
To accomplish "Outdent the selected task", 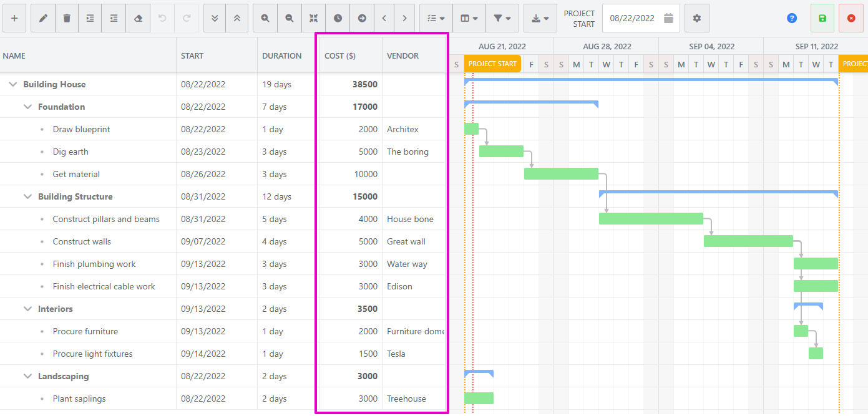I will tap(114, 17).
